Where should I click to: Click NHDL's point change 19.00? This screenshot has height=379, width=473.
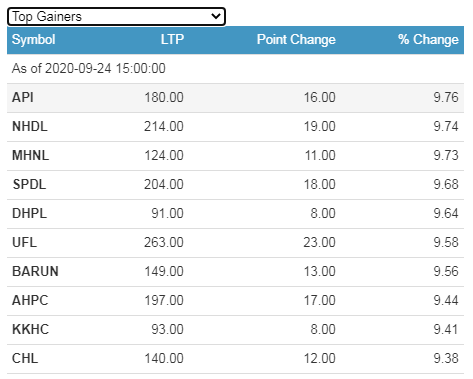point(319,127)
